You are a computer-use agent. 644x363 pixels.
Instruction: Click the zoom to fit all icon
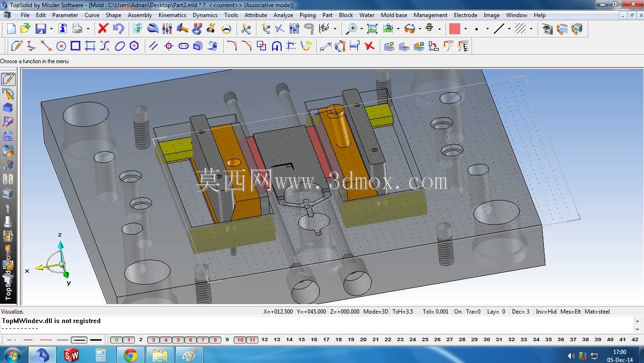[x=372, y=29]
